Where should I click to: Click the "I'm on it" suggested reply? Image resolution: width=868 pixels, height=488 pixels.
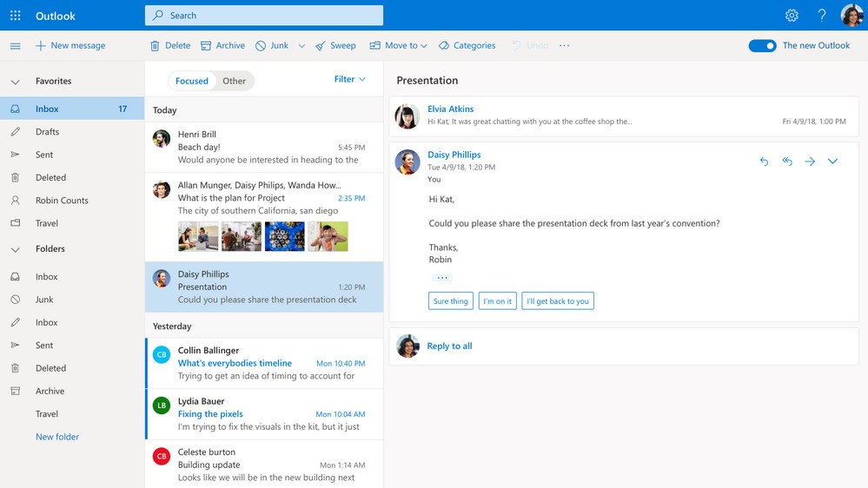[498, 301]
